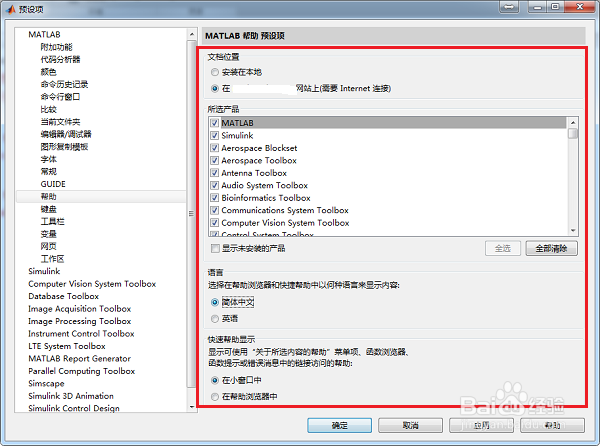Select 在帮助浏览器中 quick help option
The width and height of the screenshot is (600, 446).
[x=215, y=397]
